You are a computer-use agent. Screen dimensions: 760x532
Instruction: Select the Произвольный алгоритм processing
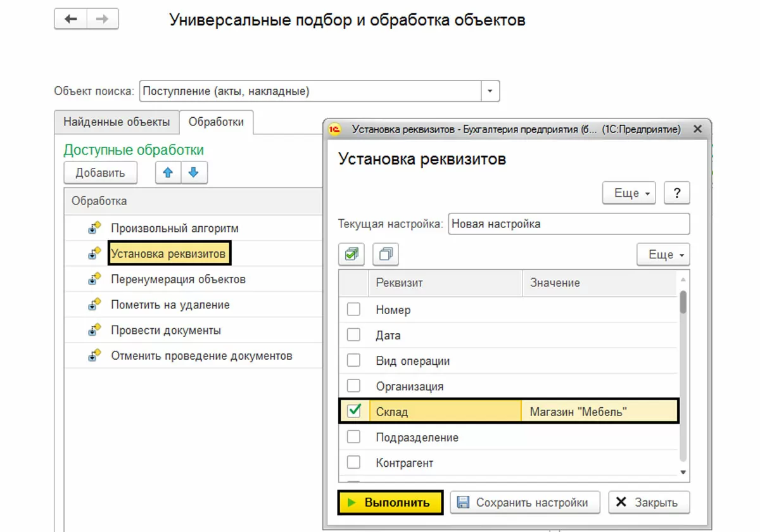click(x=175, y=228)
